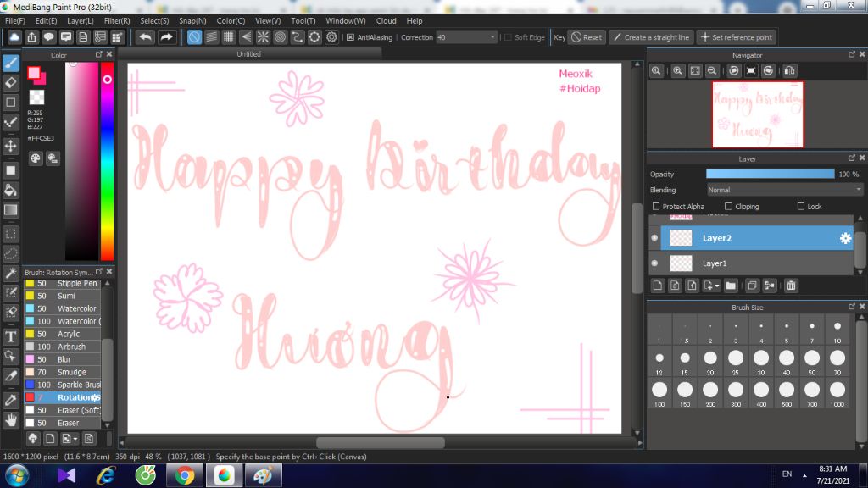Enable Clipping checkbox
Image resolution: width=868 pixels, height=488 pixels.
point(728,207)
